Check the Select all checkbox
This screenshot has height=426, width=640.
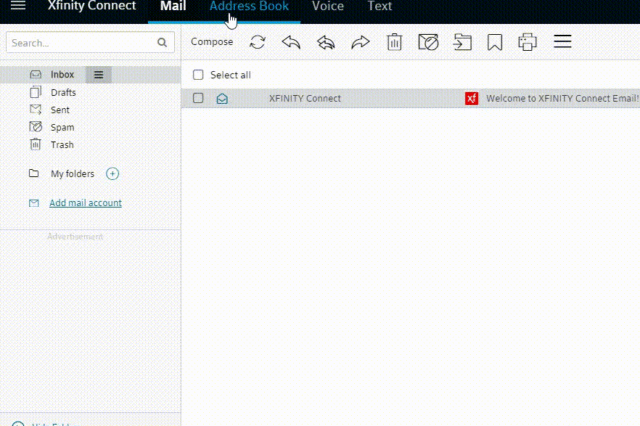(198, 75)
